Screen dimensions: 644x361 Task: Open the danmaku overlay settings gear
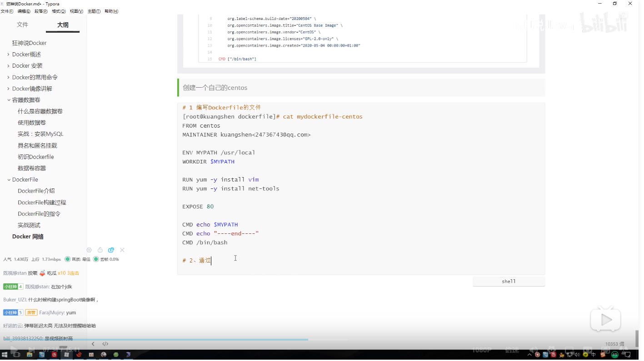point(89,250)
